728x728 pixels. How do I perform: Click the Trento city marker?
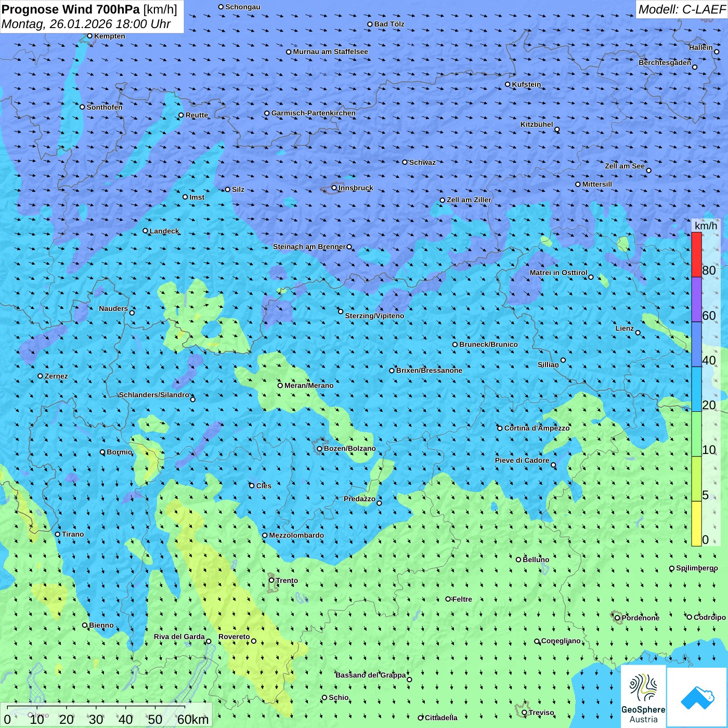coord(271,580)
